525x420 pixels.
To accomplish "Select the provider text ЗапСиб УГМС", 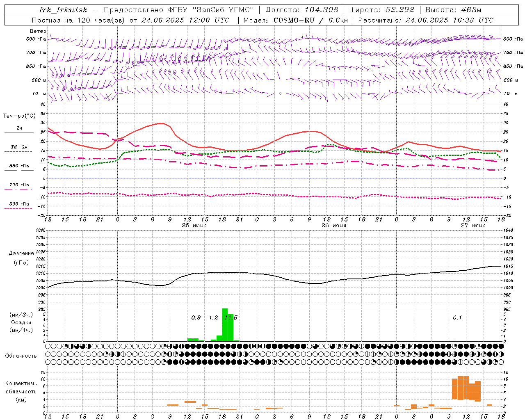I will (x=223, y=10).
